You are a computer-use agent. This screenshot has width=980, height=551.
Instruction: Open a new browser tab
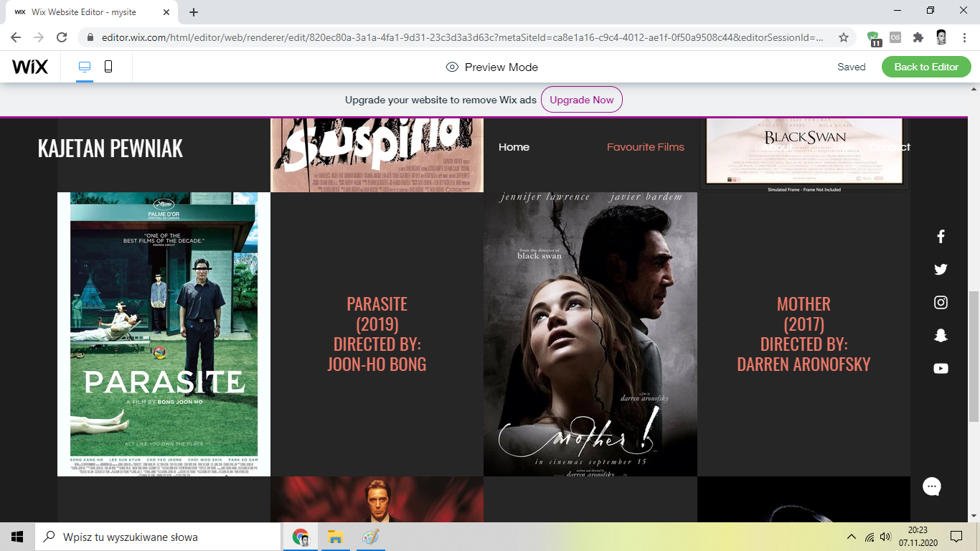point(194,12)
